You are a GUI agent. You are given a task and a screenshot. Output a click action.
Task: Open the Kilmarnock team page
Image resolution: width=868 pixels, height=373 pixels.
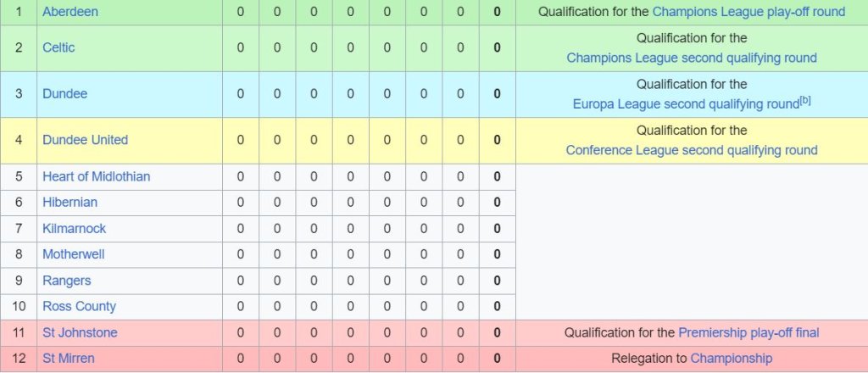pyautogui.click(x=74, y=229)
